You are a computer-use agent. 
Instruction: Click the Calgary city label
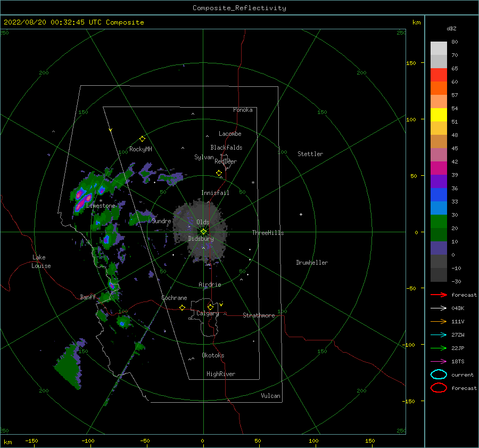(x=208, y=313)
